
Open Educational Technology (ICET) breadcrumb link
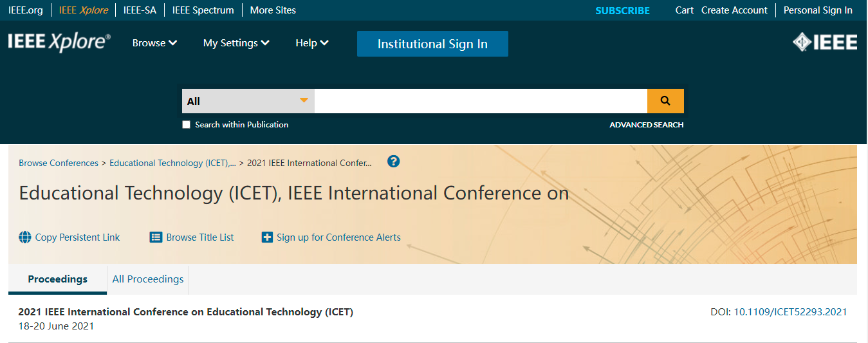pos(172,163)
